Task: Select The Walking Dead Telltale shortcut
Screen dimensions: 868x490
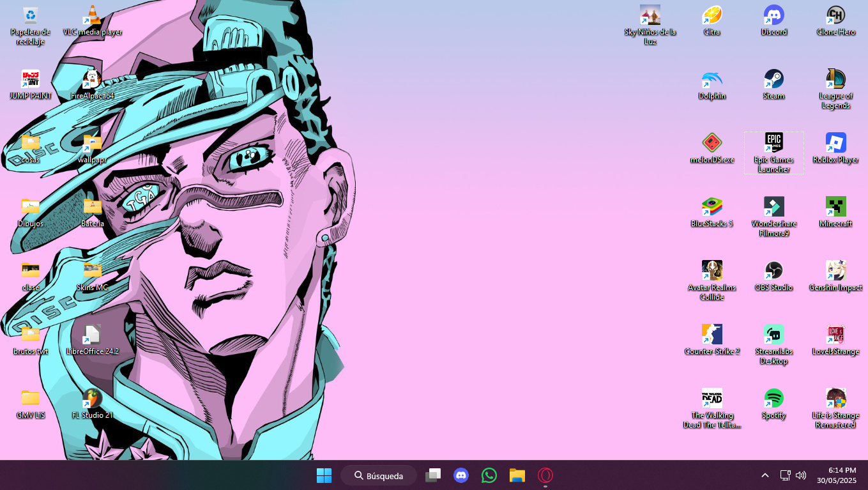Action: point(712,409)
